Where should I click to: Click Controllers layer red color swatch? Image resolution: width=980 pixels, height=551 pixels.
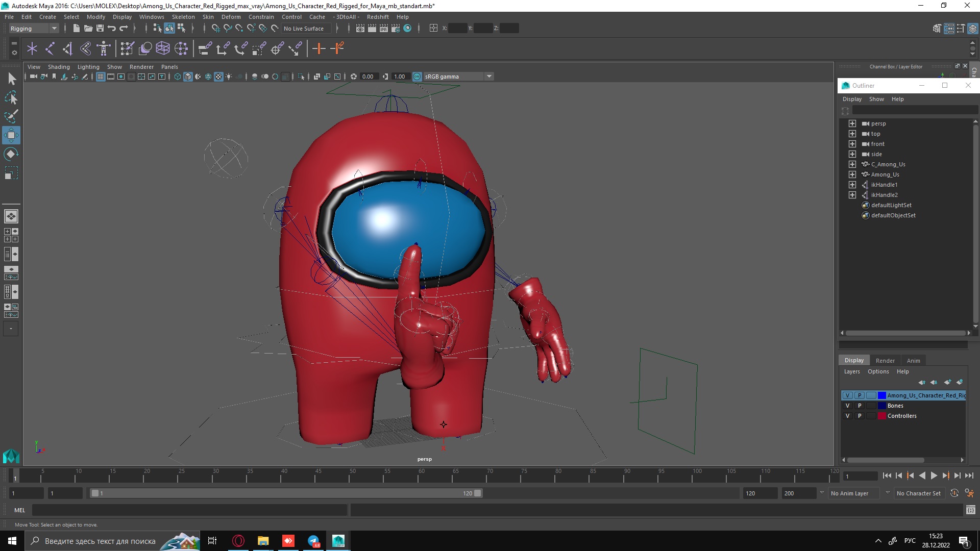pos(881,416)
